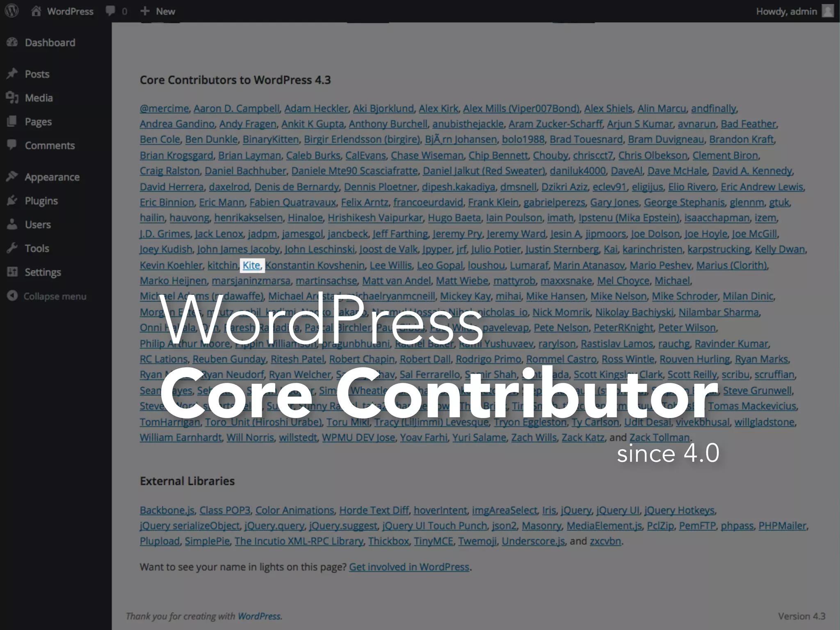The height and width of the screenshot is (630, 840).
Task: Click the WordPress logo icon in admin bar
Action: click(x=12, y=11)
